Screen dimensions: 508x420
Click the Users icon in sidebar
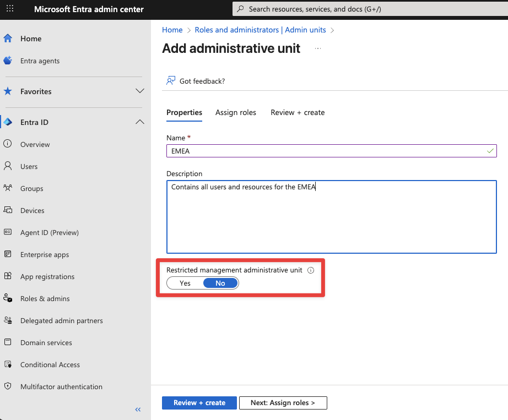[x=8, y=166]
